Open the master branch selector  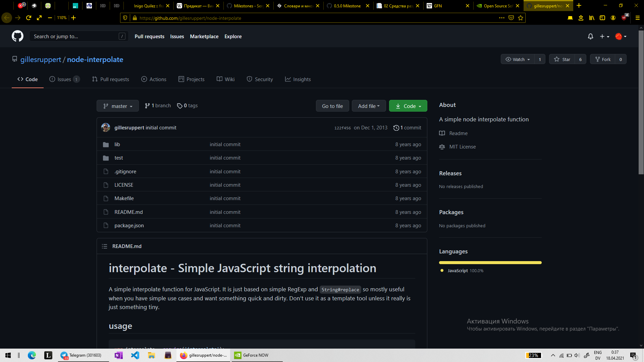click(x=118, y=106)
